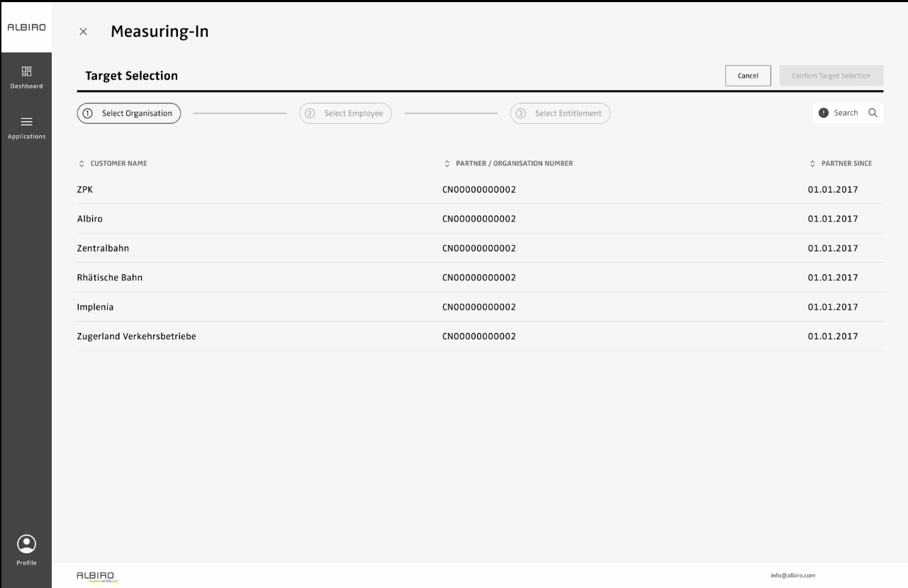
Task: Select step 1 Select Organisation
Action: [129, 113]
